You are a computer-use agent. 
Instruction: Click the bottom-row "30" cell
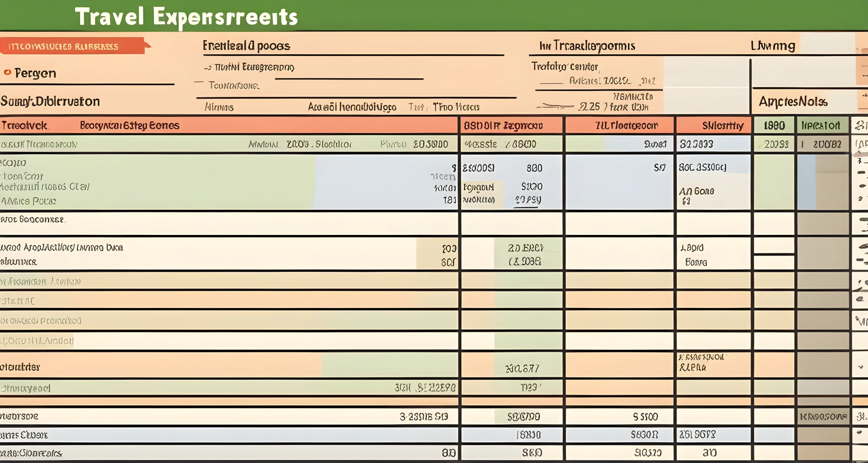click(x=709, y=453)
